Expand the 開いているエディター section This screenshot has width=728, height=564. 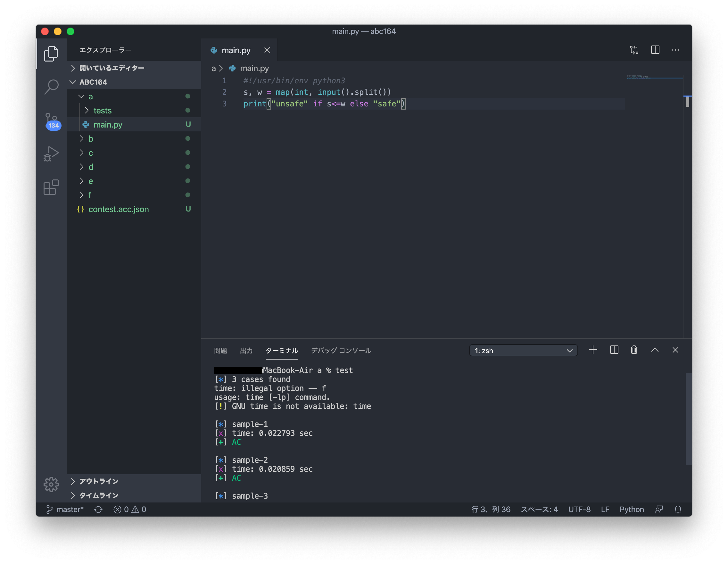click(134, 68)
